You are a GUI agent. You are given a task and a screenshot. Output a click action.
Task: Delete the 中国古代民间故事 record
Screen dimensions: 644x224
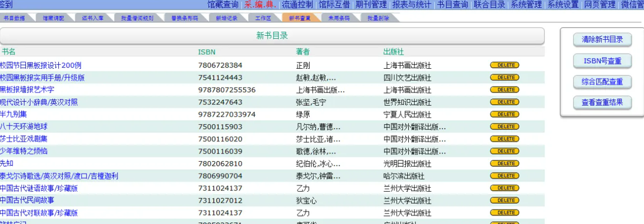point(504,200)
